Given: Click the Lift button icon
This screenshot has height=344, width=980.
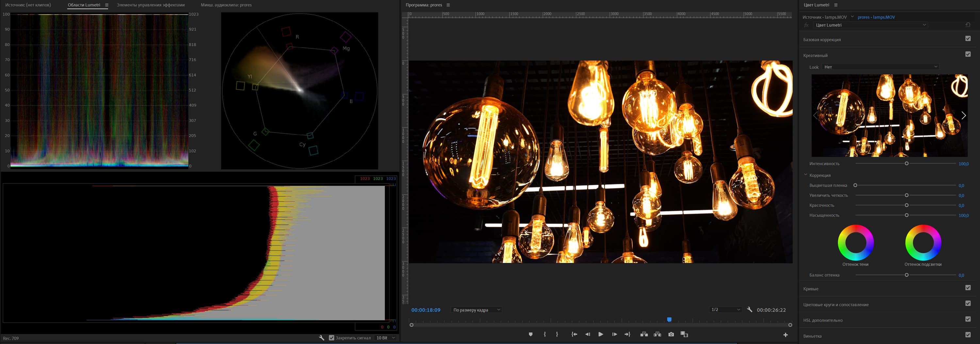Looking at the screenshot, I should click(x=644, y=335).
